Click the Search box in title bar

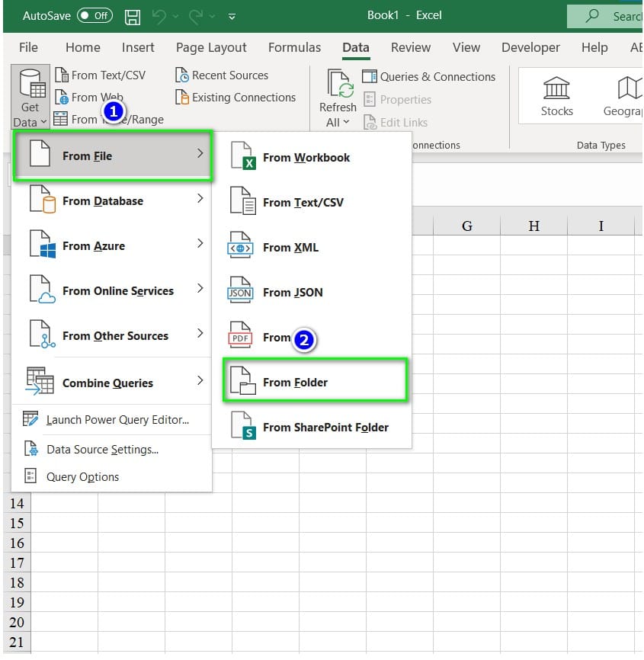605,16
